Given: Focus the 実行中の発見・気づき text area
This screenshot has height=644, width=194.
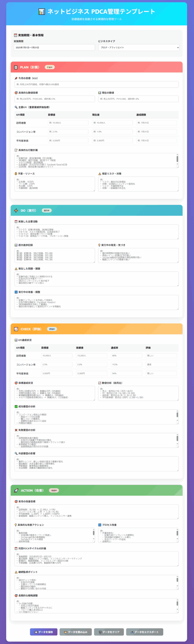Looking at the screenshot, I should click(138, 256).
